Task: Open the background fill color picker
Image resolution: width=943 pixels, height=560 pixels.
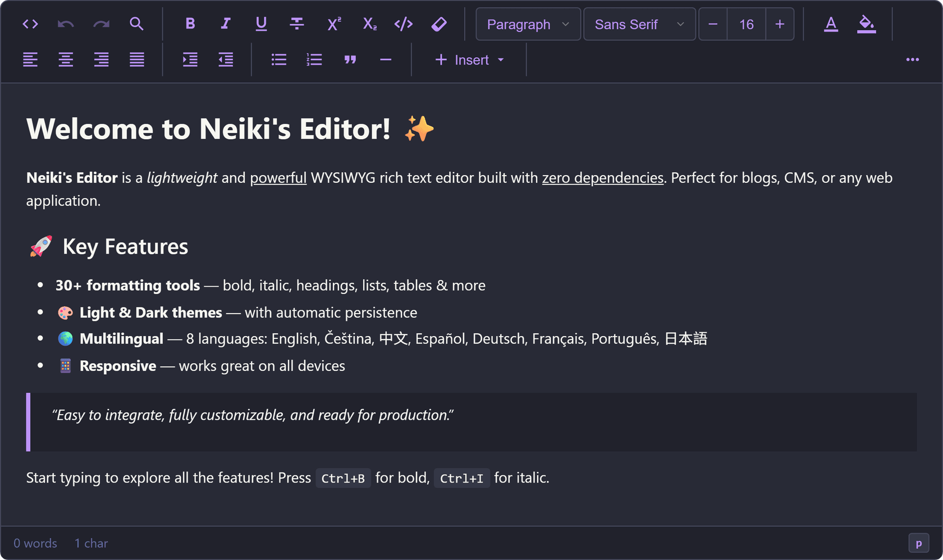Action: 866,24
